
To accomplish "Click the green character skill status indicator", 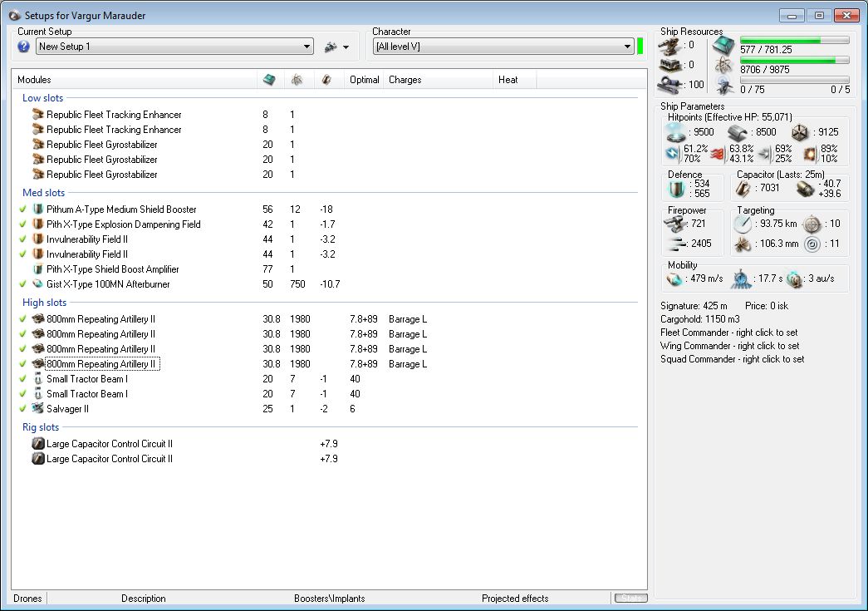I will [x=640, y=47].
